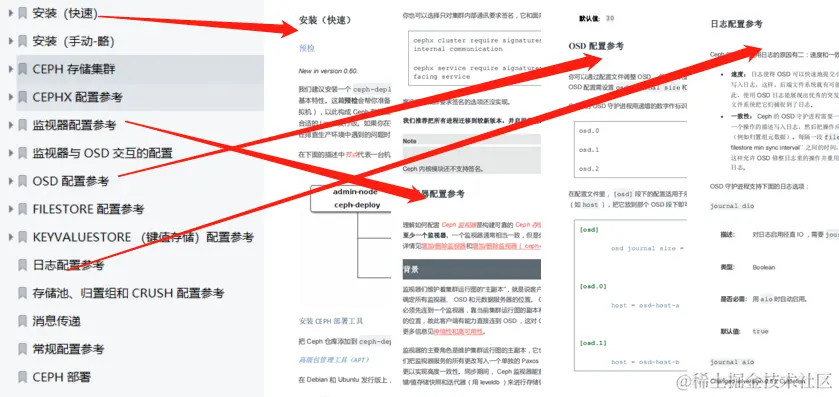
Task: Expand the 监视器配置参考 bookmark arrow
Action: coord(10,125)
